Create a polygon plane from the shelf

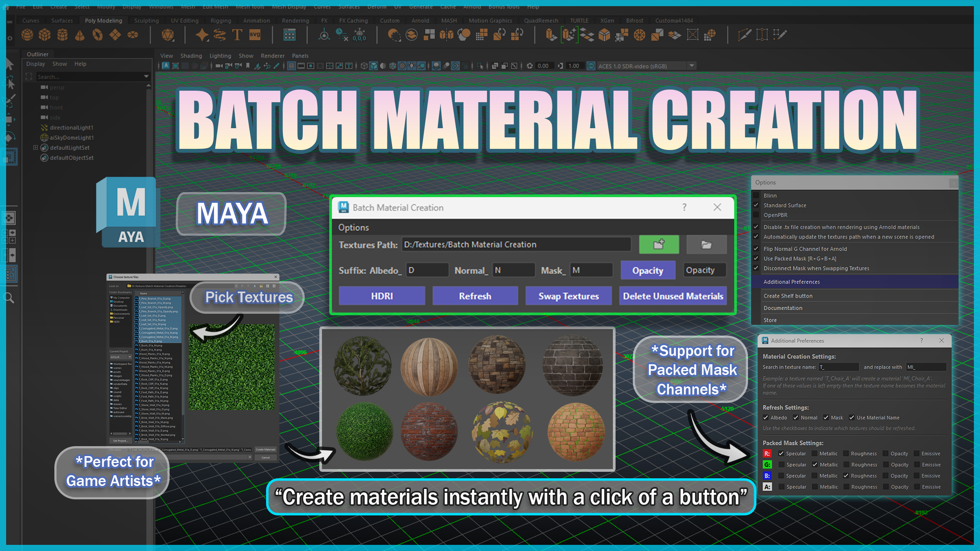[115, 35]
